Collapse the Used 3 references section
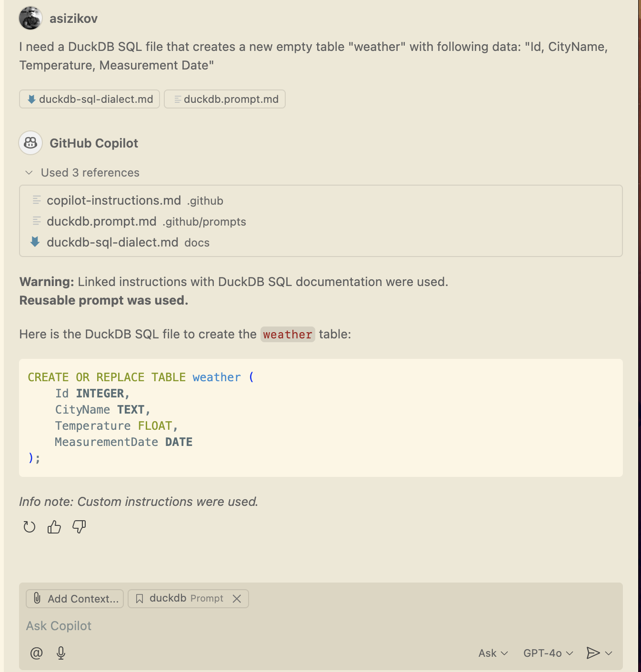The image size is (641, 672). pos(29,172)
